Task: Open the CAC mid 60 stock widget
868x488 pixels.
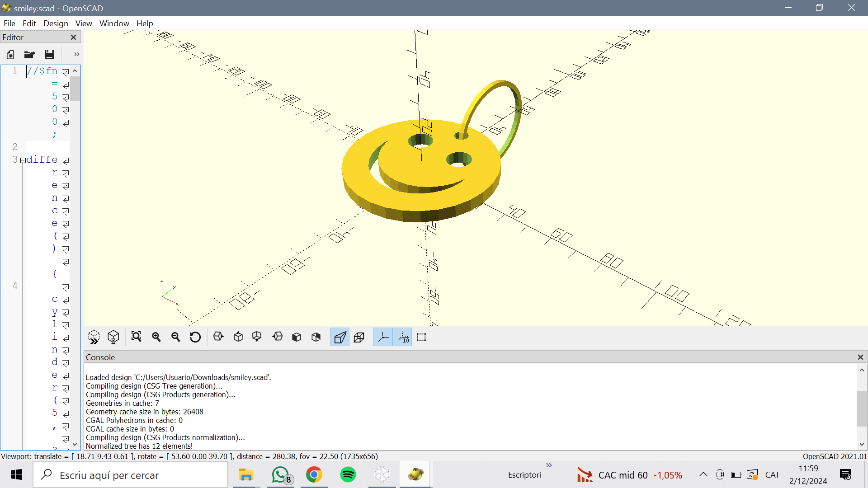Action: (x=629, y=475)
